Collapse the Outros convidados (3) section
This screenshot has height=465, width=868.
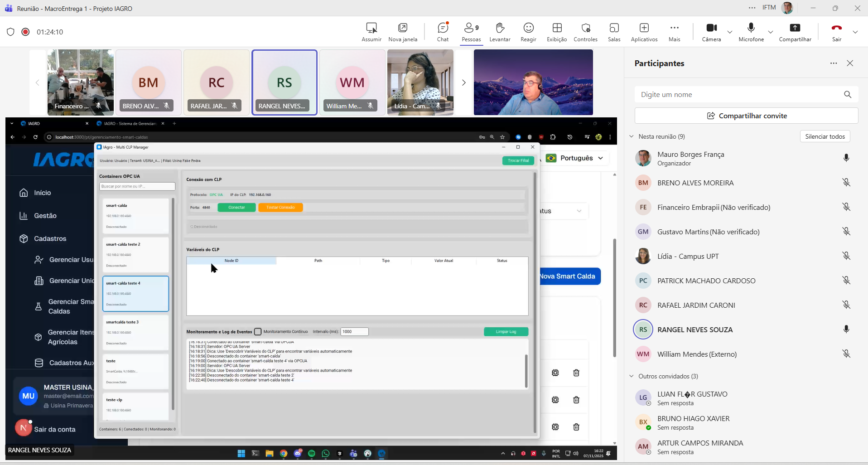click(631, 376)
